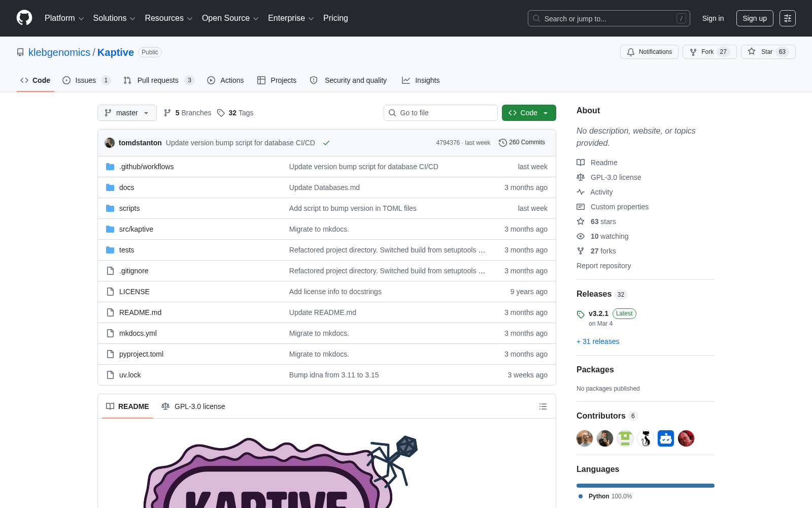
Task: Open the global navigation settings icon
Action: tap(788, 18)
